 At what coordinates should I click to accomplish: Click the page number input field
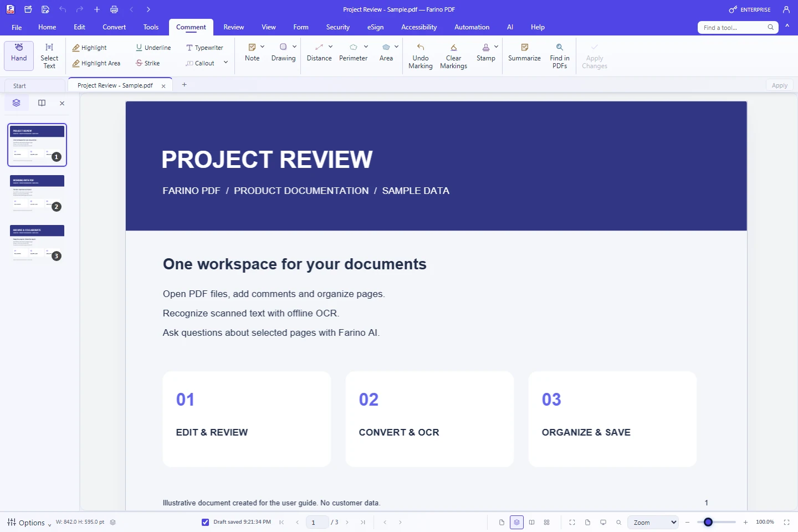pos(317,522)
